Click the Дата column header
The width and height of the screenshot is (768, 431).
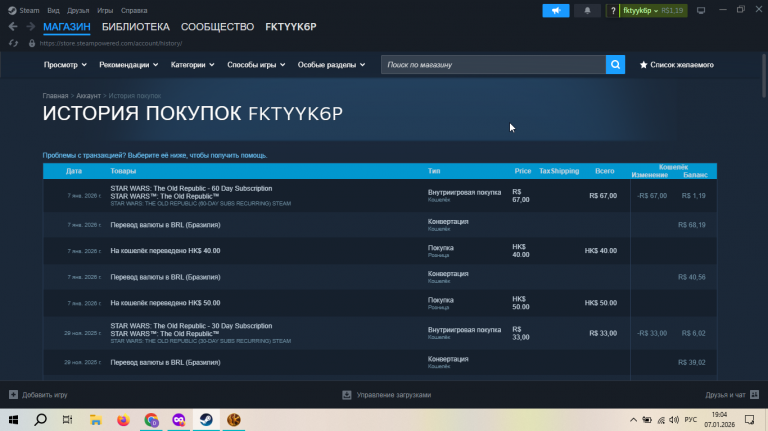pos(74,171)
